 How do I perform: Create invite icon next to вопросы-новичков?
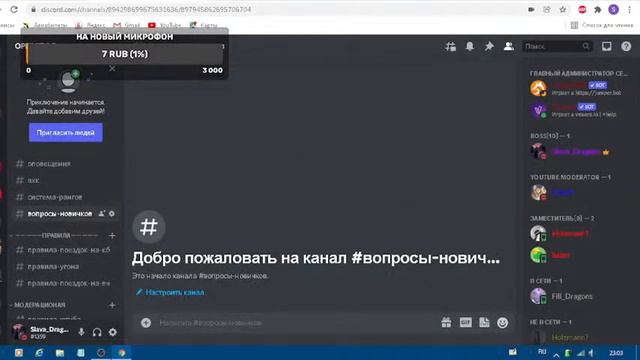click(102, 213)
